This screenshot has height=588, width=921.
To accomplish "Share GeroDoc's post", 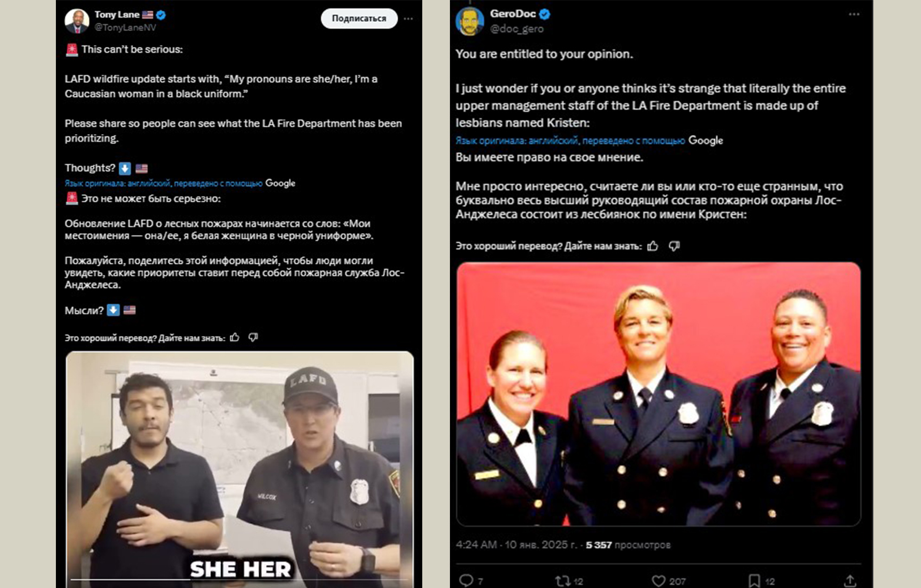I will (850, 580).
